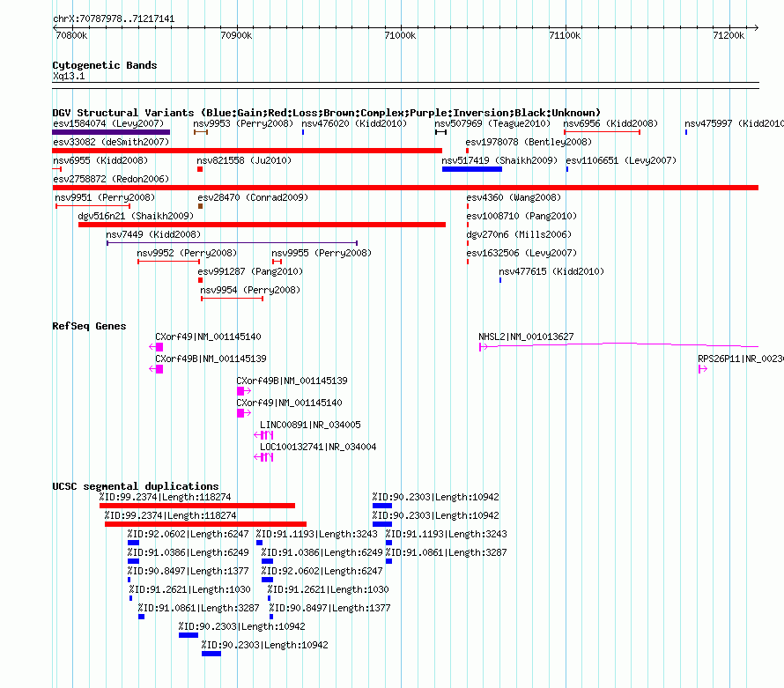Click the DGV Structural Variants track title
This screenshot has height=688, width=784.
(x=326, y=113)
